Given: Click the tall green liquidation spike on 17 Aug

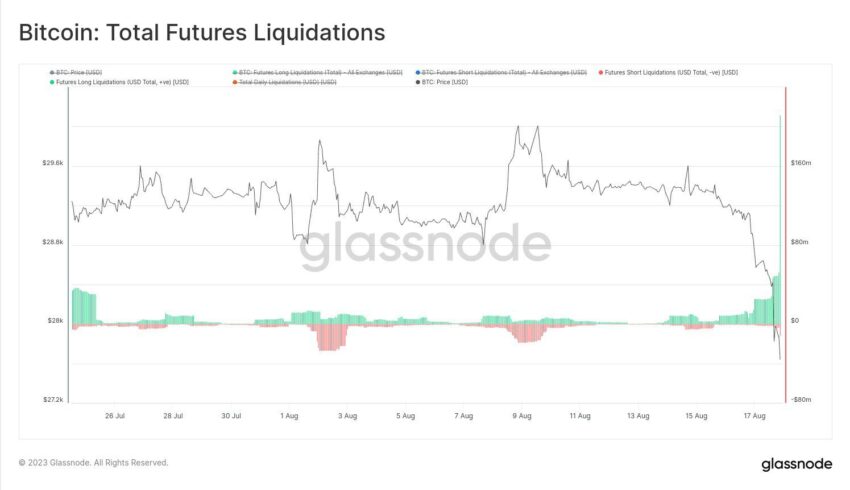Looking at the screenshot, I should (x=780, y=217).
